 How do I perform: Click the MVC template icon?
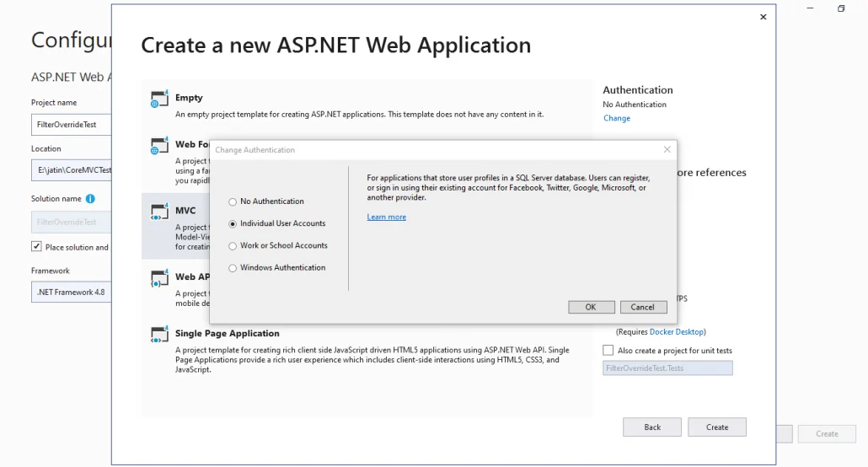click(159, 212)
